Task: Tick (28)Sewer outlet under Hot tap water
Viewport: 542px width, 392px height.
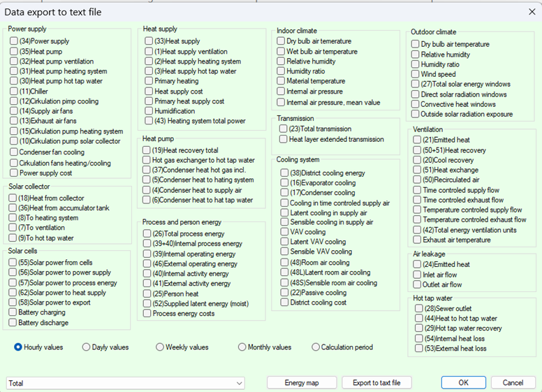Action: [x=418, y=308]
